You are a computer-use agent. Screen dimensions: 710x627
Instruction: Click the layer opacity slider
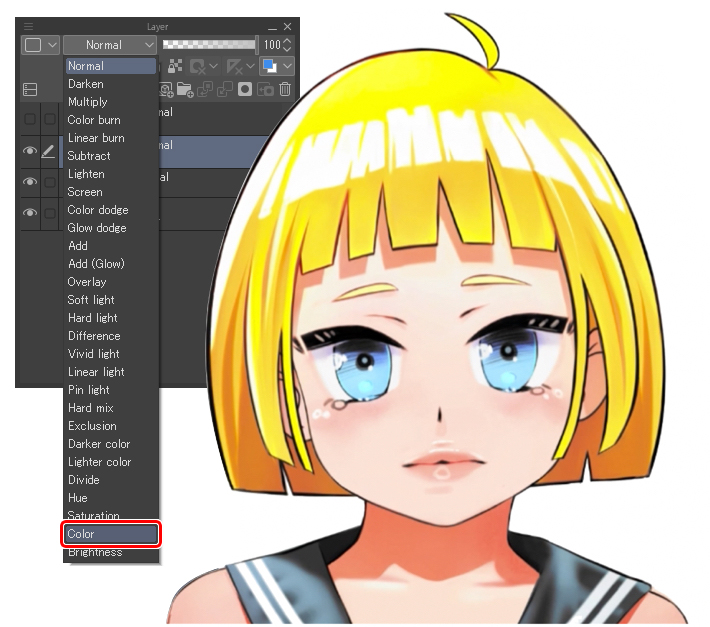tap(209, 45)
